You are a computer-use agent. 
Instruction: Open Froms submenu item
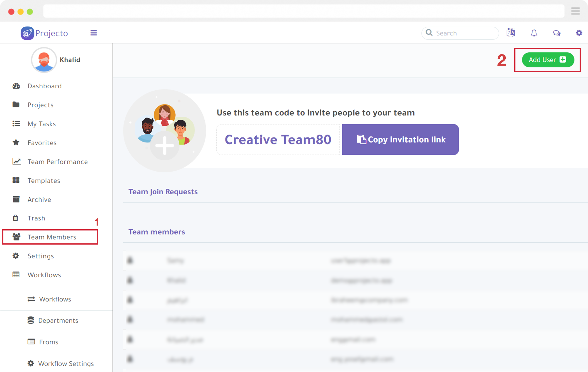(49, 342)
